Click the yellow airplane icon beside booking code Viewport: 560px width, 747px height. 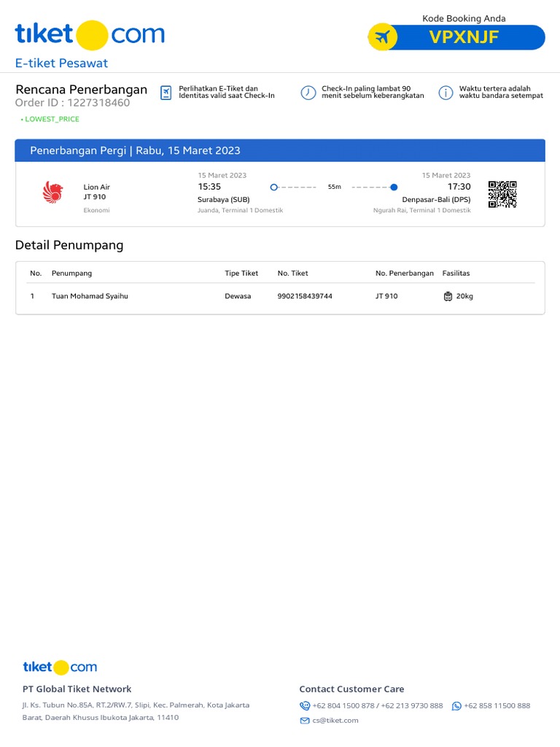[x=382, y=36]
